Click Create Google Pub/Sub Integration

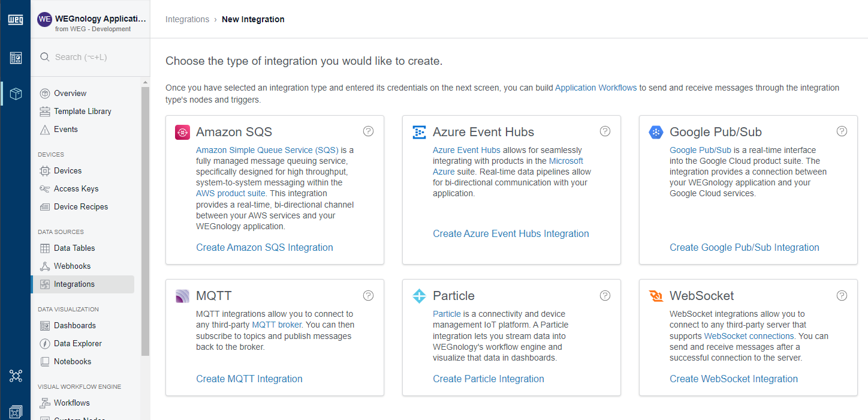tap(745, 247)
